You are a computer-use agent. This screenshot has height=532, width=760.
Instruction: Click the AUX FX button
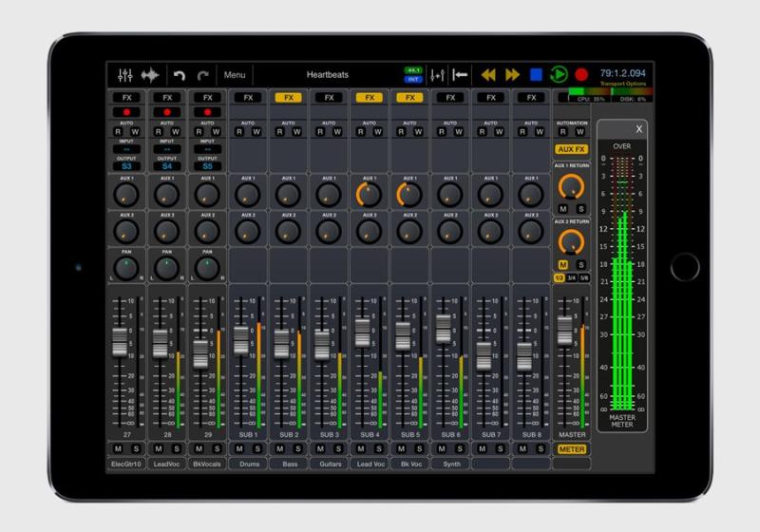tap(571, 150)
